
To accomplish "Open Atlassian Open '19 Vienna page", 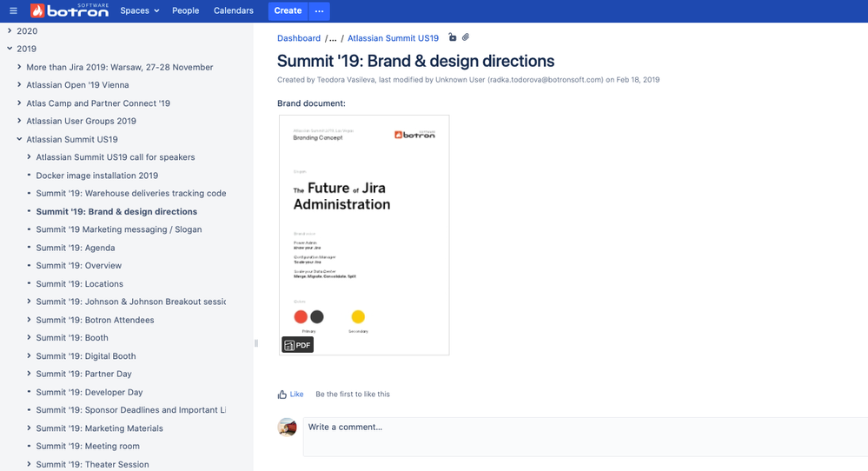I will coord(77,84).
